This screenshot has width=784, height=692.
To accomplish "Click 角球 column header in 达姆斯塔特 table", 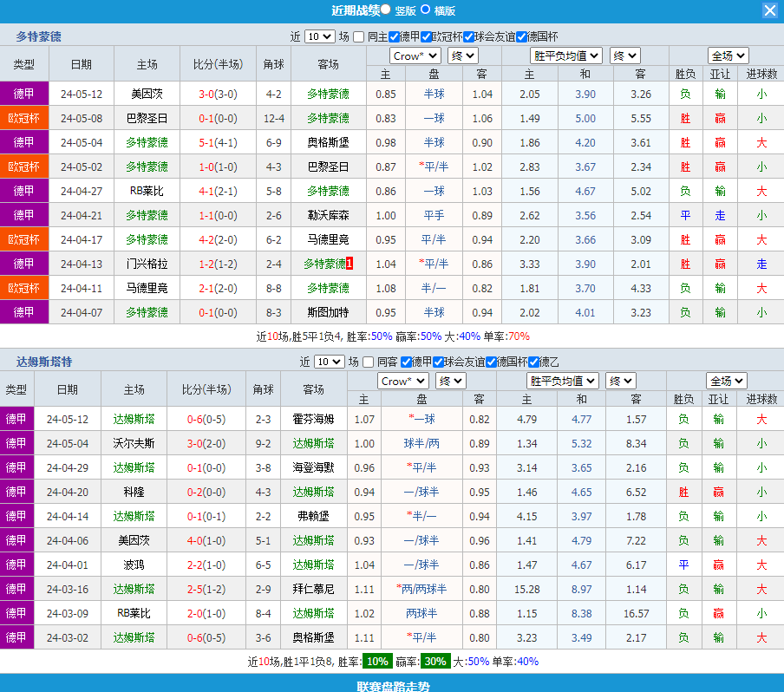I will tap(263, 389).
